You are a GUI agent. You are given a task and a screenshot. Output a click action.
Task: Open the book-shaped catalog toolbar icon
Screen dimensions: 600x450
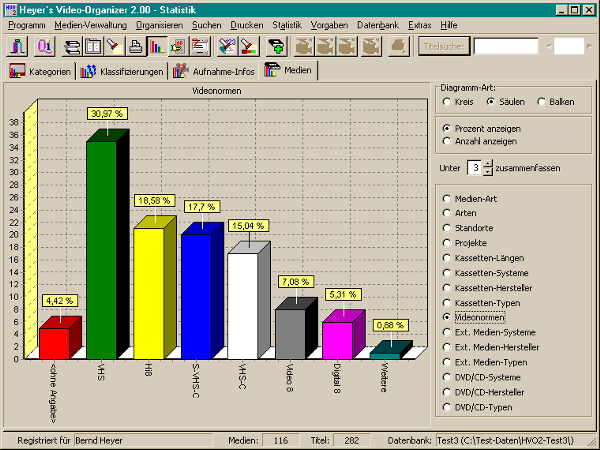(x=93, y=46)
